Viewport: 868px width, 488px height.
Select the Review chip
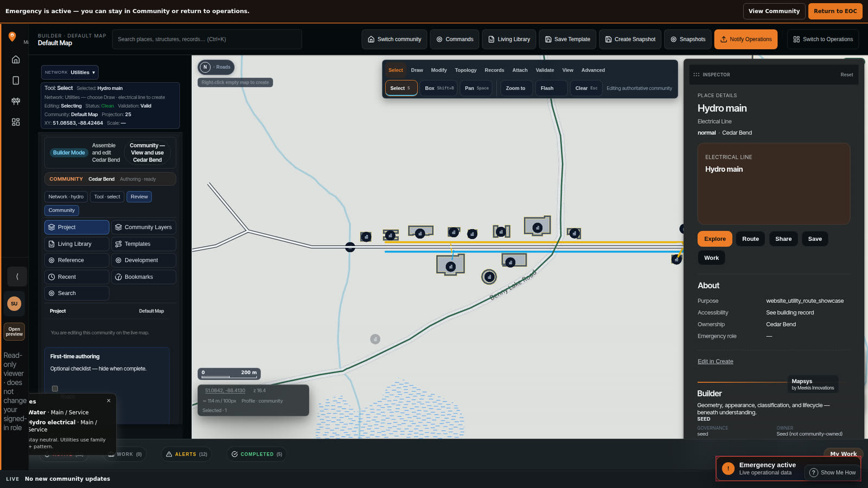click(139, 197)
